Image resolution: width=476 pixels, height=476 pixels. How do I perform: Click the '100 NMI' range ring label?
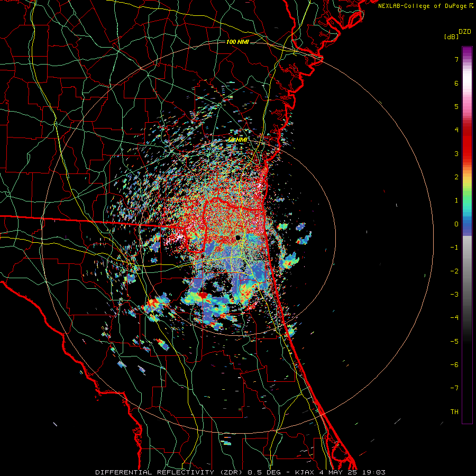click(237, 42)
